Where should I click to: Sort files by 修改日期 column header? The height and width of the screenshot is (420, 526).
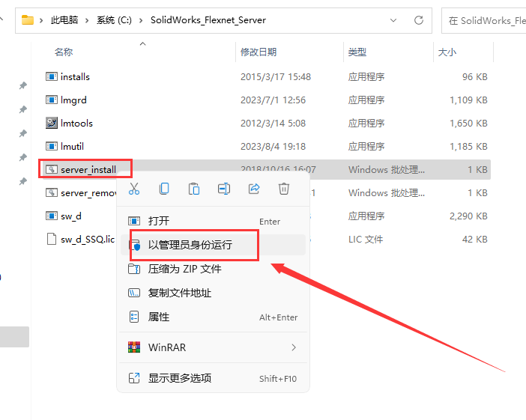tap(259, 52)
